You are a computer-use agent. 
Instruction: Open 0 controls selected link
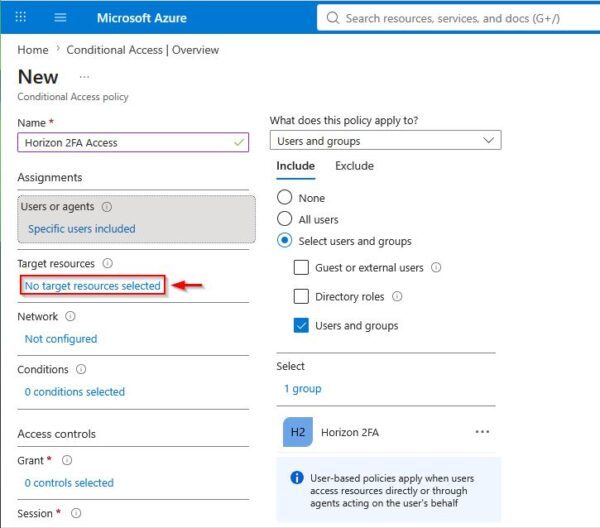point(69,483)
